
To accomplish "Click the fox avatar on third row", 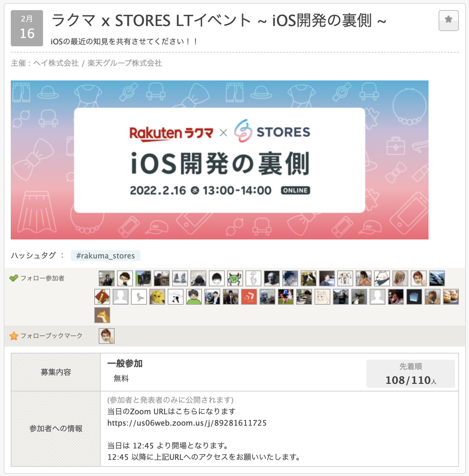I will click(x=102, y=315).
